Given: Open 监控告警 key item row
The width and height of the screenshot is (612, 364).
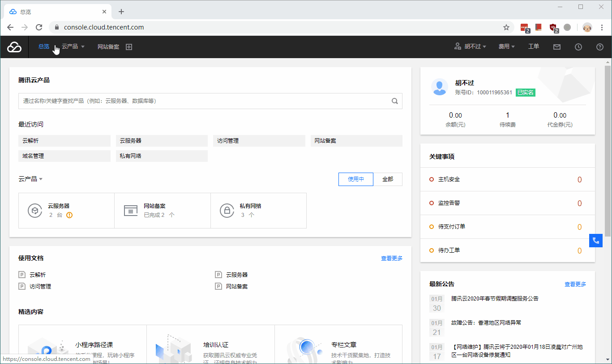Looking at the screenshot, I should tap(508, 203).
